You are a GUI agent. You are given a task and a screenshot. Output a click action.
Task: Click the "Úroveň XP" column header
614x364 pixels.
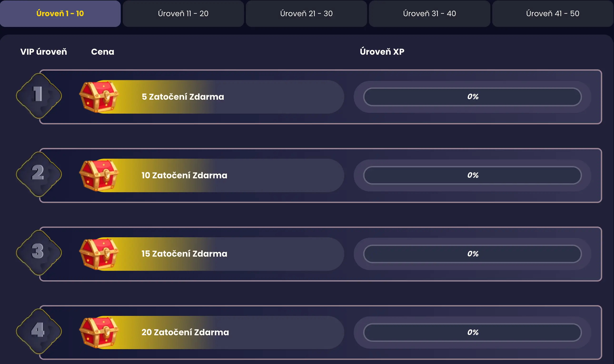(382, 52)
